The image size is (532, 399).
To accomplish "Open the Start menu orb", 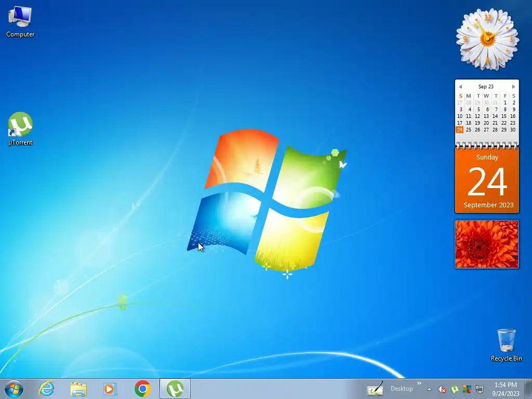I will tap(14, 389).
